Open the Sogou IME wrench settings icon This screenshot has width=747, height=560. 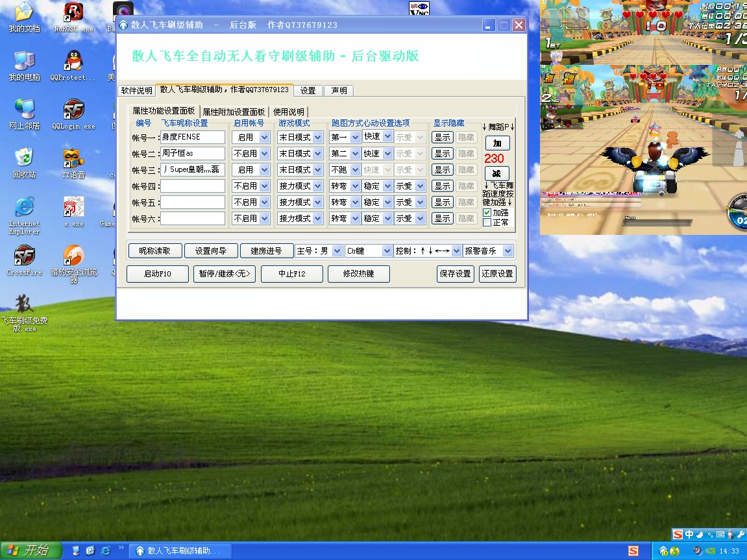pos(741,534)
